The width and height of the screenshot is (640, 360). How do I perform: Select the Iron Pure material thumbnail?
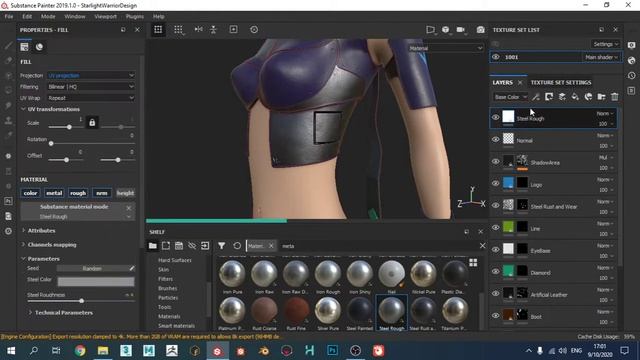pos(232,277)
